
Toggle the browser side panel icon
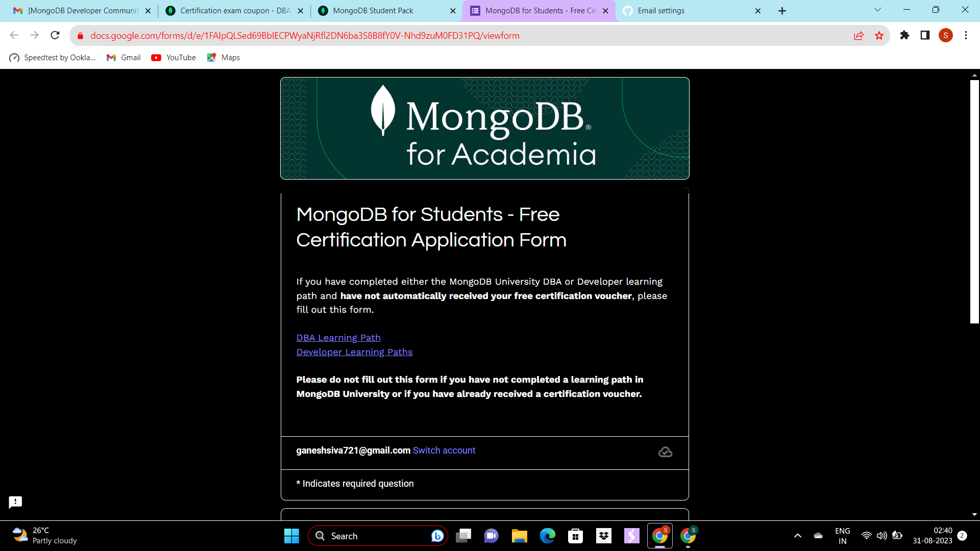tap(925, 35)
